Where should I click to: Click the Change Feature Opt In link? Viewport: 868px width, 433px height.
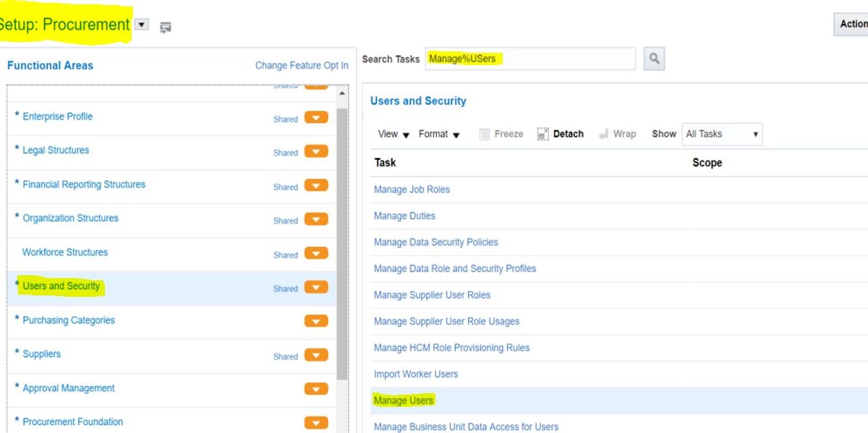click(x=301, y=65)
